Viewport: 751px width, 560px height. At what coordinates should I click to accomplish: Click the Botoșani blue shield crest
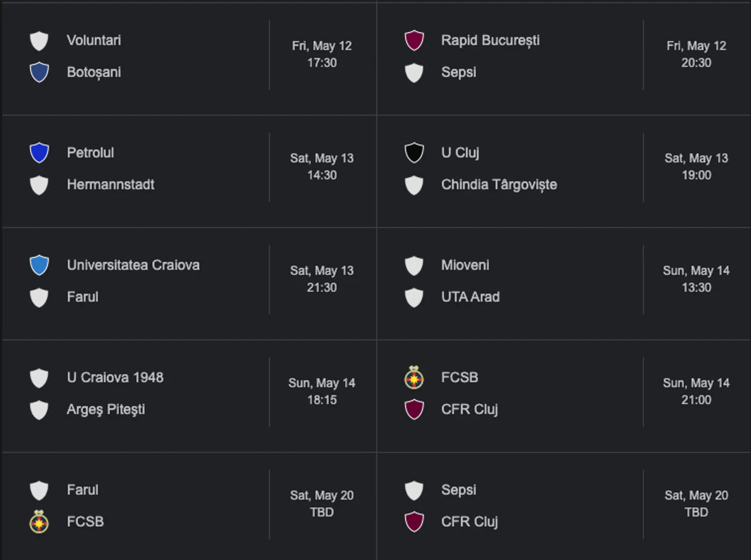(x=39, y=72)
